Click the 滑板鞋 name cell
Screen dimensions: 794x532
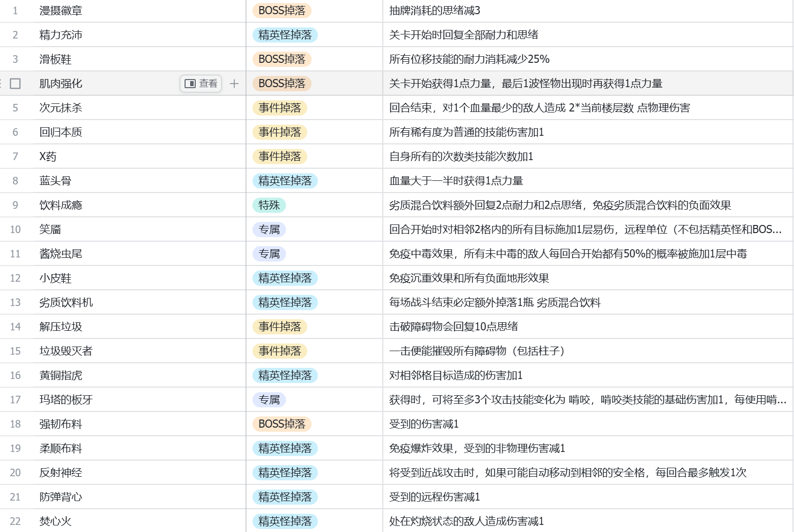[139, 59]
